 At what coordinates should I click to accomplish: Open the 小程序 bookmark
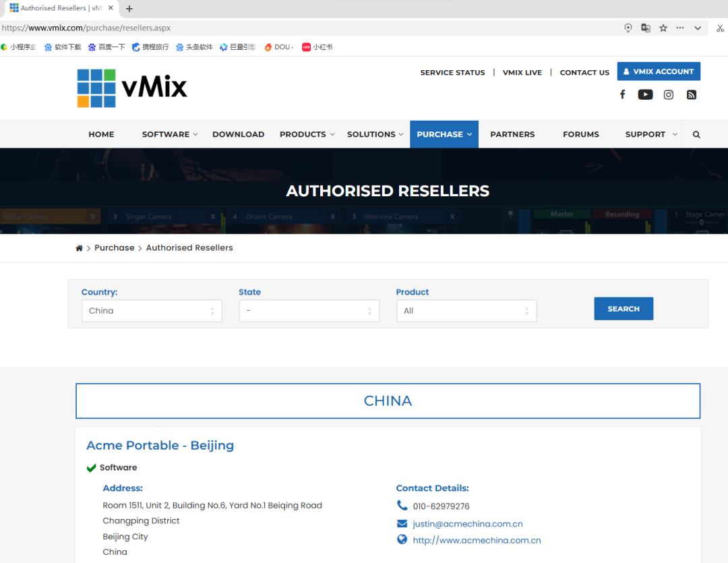[19, 47]
